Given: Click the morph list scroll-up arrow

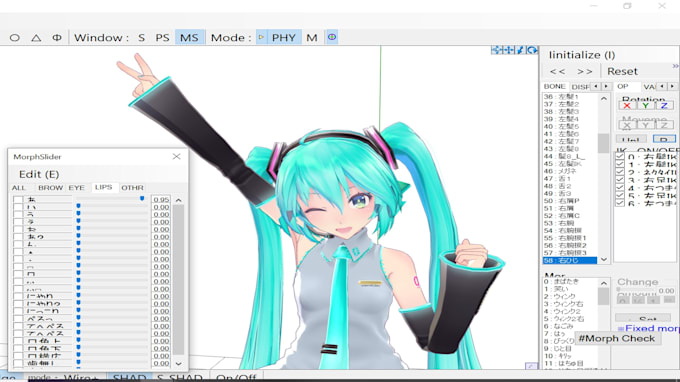Looking at the screenshot, I should click(603, 283).
